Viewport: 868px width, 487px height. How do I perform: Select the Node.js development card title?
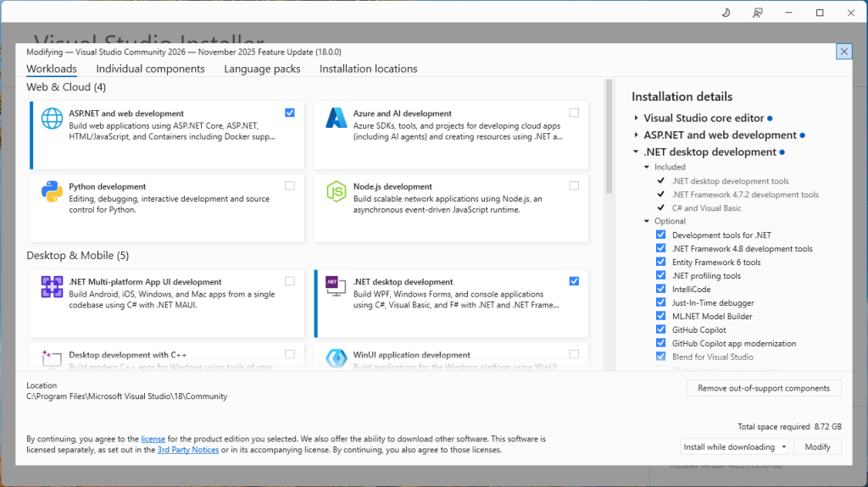click(x=392, y=186)
